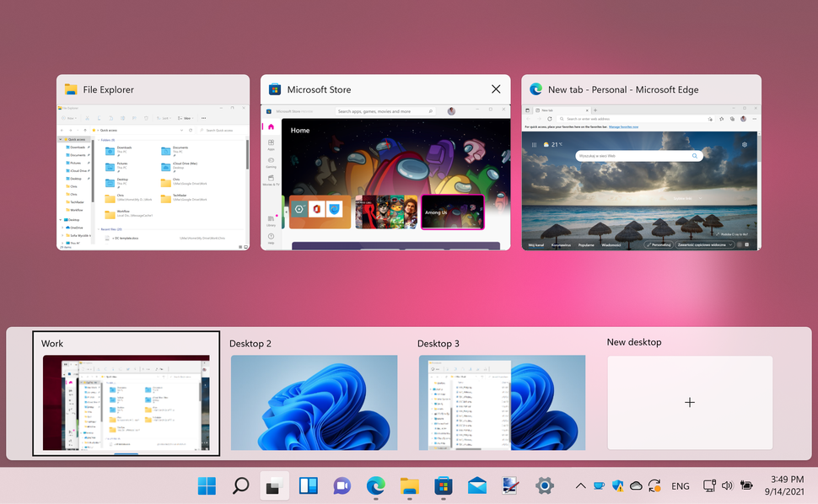Switch to the Popularne news tab in Edge
This screenshot has height=504, width=818.
[x=585, y=244]
